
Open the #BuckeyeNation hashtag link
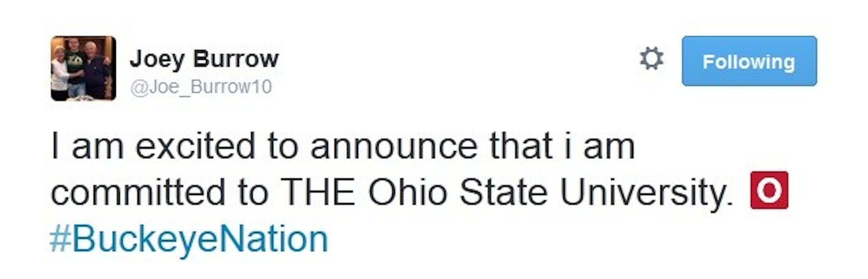click(189, 239)
